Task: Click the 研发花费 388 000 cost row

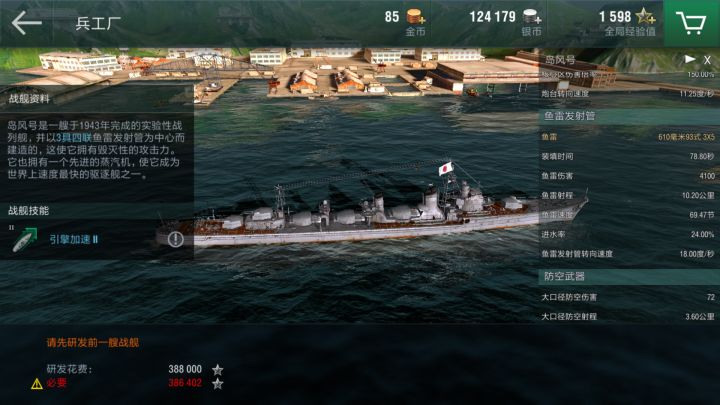Action: pos(135,370)
